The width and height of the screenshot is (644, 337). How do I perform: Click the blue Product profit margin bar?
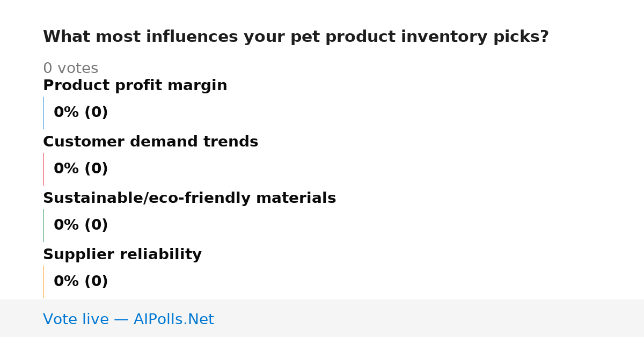coord(43,113)
